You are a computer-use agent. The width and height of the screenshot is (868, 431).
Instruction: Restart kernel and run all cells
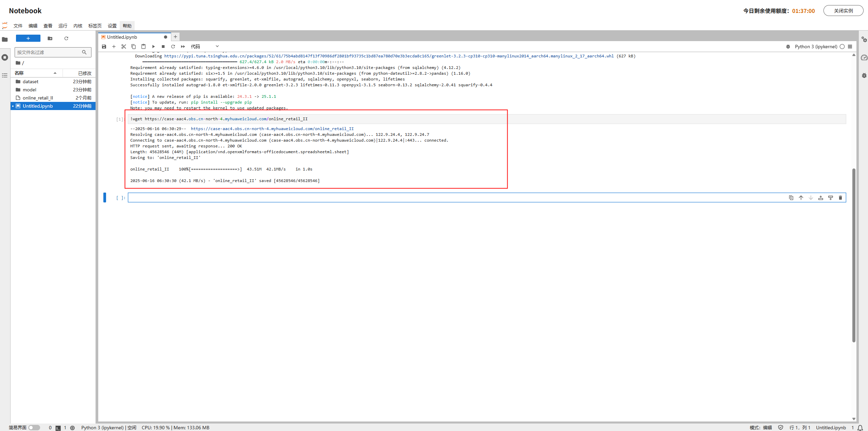183,47
